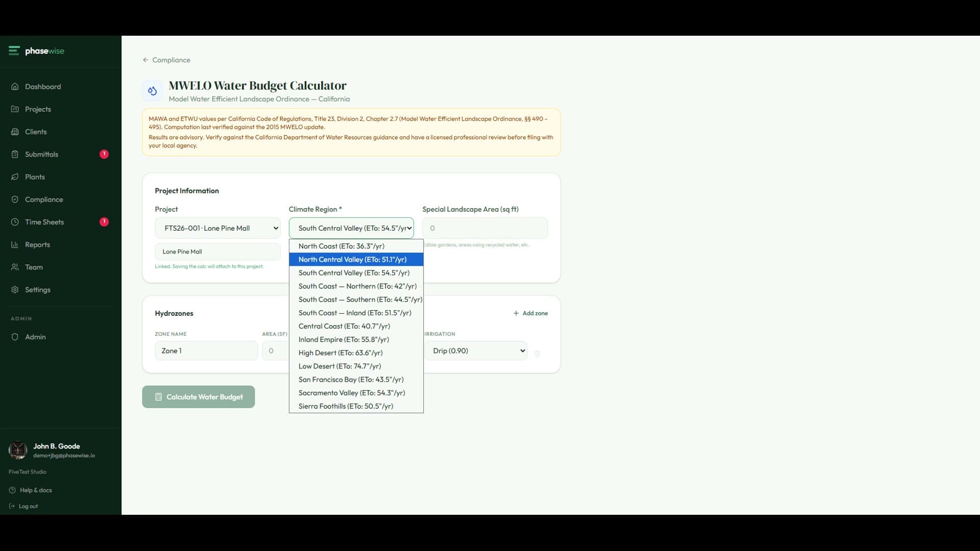Click John B. Goode's avatar
The height and width of the screenshot is (551, 980).
18,450
